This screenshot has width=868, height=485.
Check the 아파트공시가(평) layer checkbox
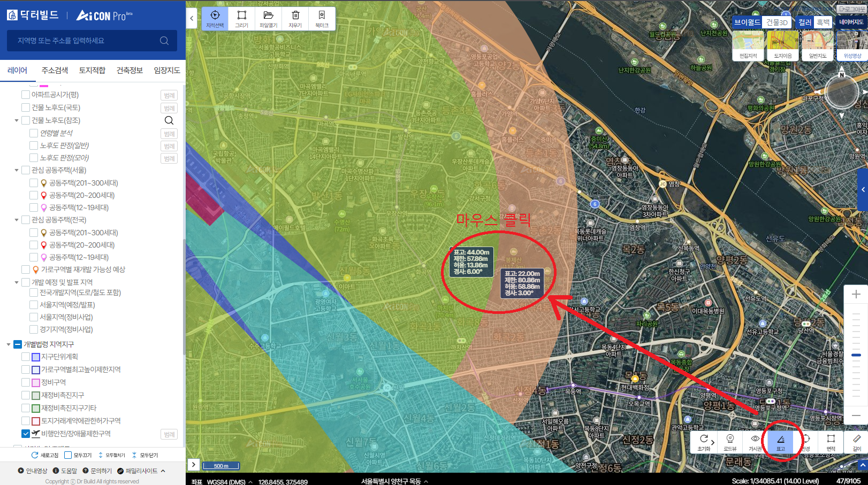coord(26,95)
